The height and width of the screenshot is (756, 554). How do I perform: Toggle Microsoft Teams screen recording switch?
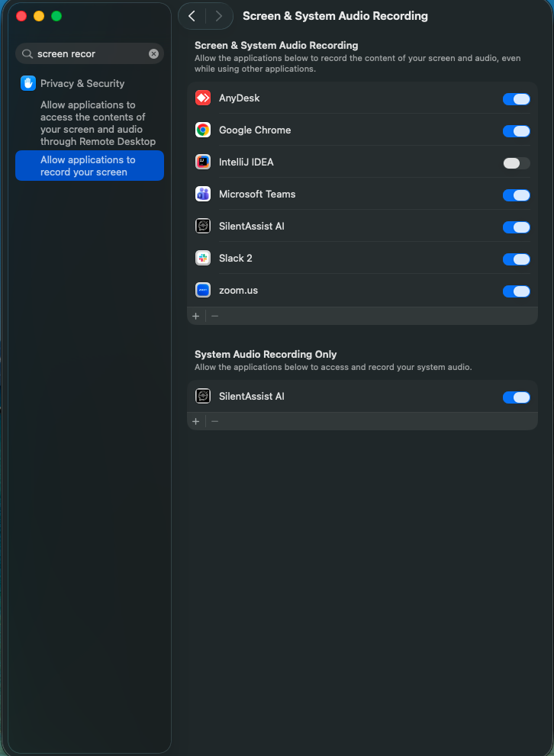(x=517, y=195)
